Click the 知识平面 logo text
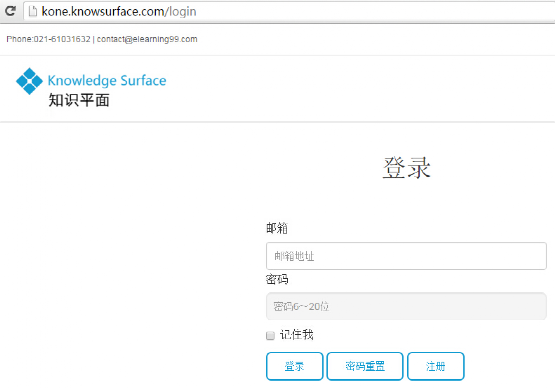The height and width of the screenshot is (390, 555). pyautogui.click(x=79, y=100)
